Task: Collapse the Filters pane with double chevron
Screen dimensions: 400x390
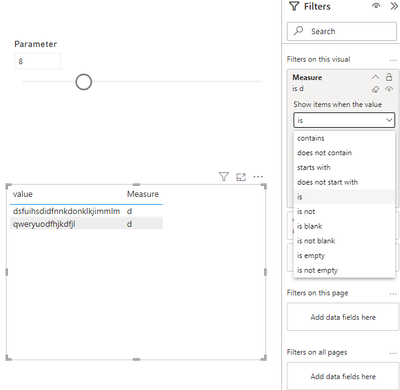Action: pos(394,6)
